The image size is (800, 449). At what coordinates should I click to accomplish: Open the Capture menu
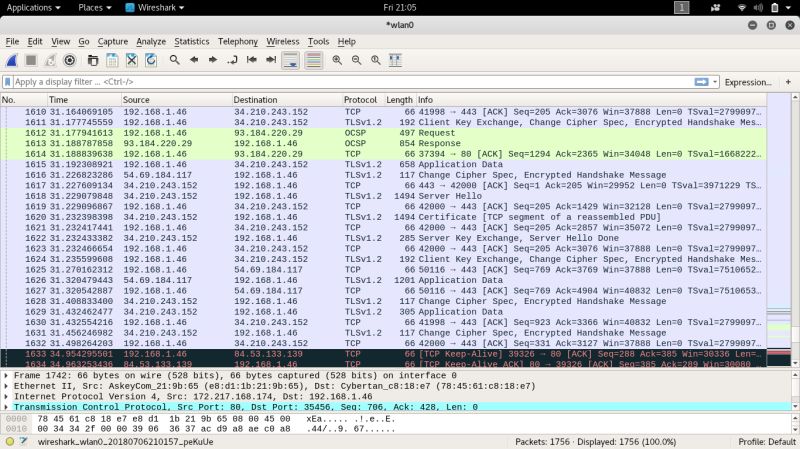113,41
